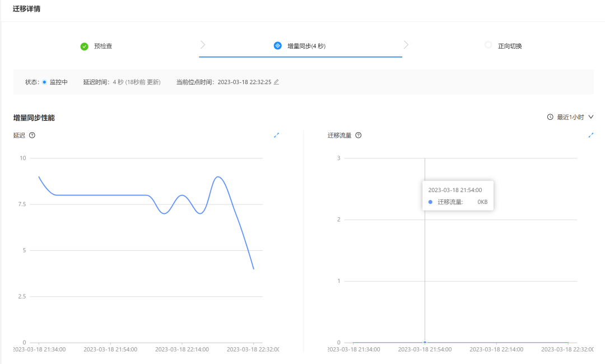Viewport: 605px width, 364px height.
Task: Open the help tooltip icon beside 延迟
Action: [32, 136]
